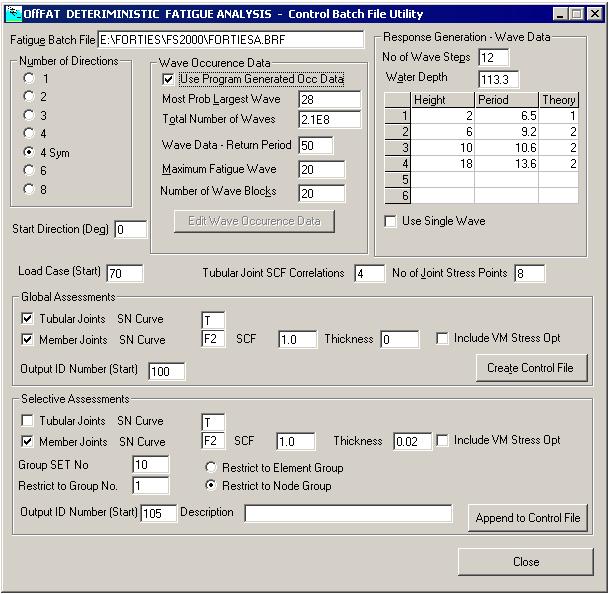
Task: Enable the Use Single Wave checkbox
Action: pos(390,221)
